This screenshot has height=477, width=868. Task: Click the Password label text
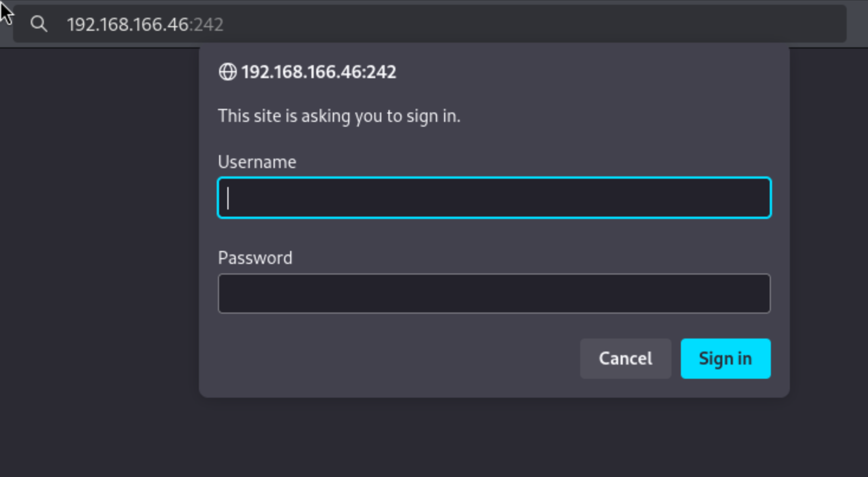pos(255,258)
